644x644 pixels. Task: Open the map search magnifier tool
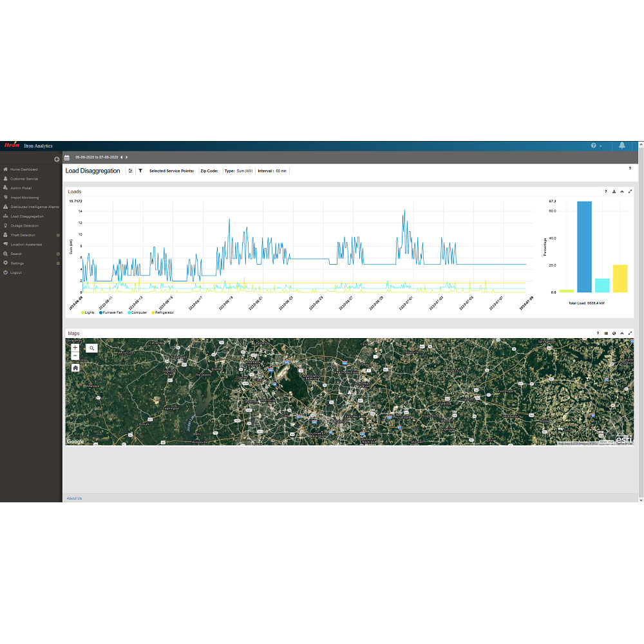pyautogui.click(x=91, y=347)
